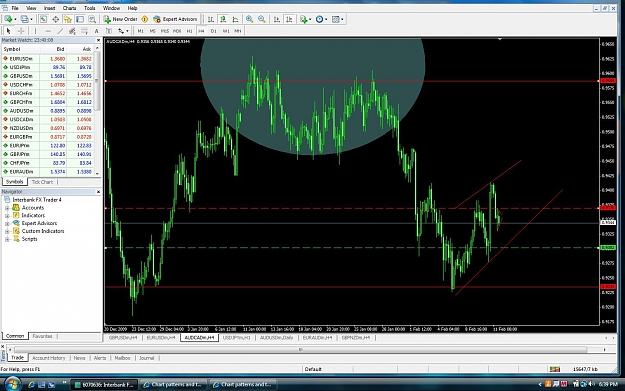Switch to M15 timeframe
This screenshot has height=391, width=625.
(x=165, y=31)
